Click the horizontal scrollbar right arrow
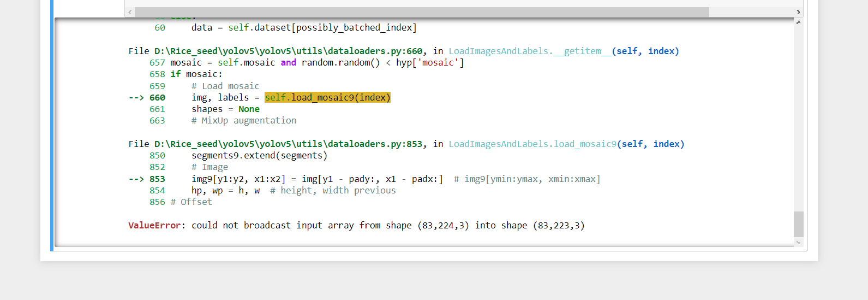The width and height of the screenshot is (868, 300). point(798,11)
